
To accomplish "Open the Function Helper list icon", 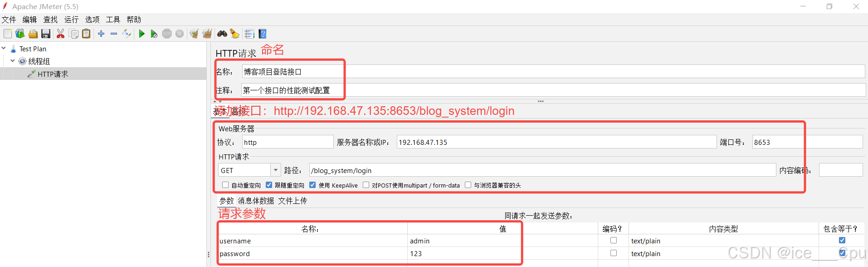I will [x=249, y=34].
